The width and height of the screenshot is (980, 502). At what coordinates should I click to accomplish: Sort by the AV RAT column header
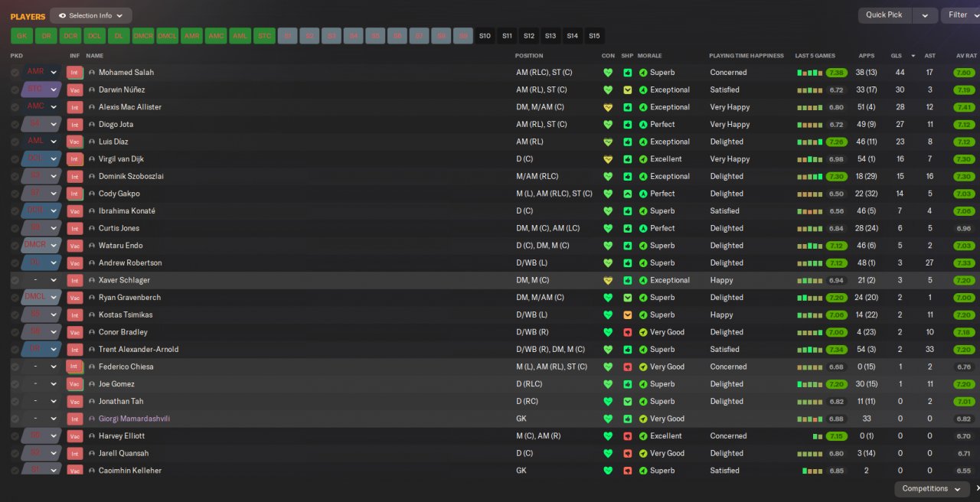(x=967, y=56)
